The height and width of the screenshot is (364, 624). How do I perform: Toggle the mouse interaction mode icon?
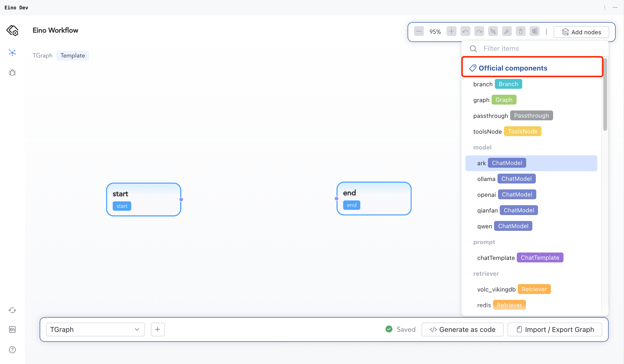pyautogui.click(x=521, y=31)
